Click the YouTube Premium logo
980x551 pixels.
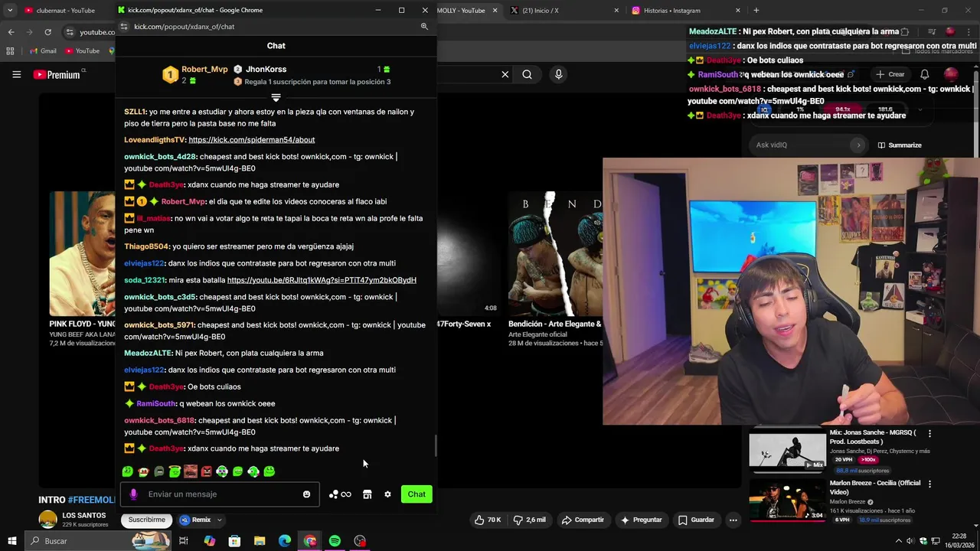tap(57, 74)
